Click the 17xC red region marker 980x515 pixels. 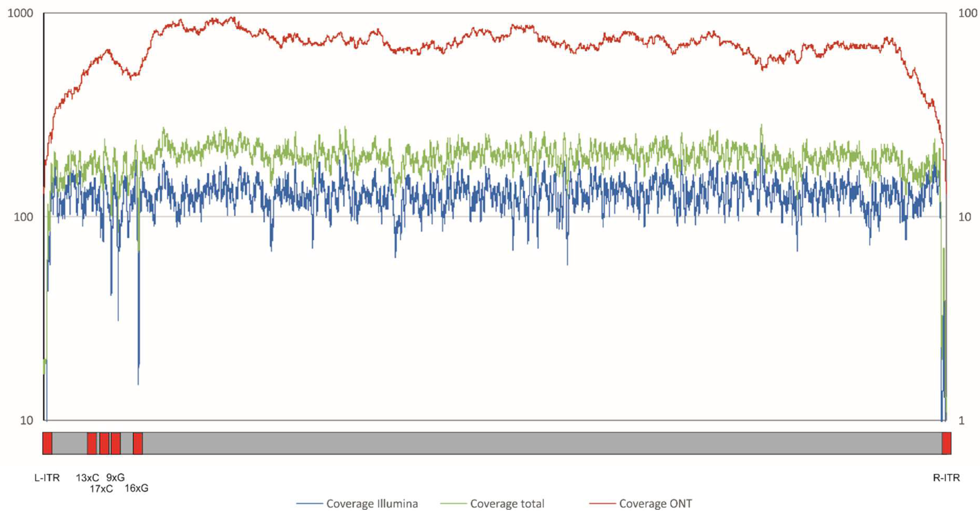tap(104, 443)
